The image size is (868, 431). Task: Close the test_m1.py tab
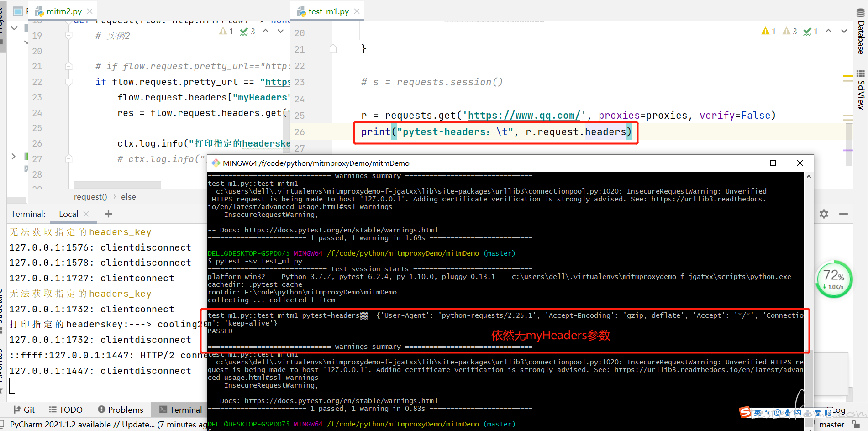click(x=357, y=11)
